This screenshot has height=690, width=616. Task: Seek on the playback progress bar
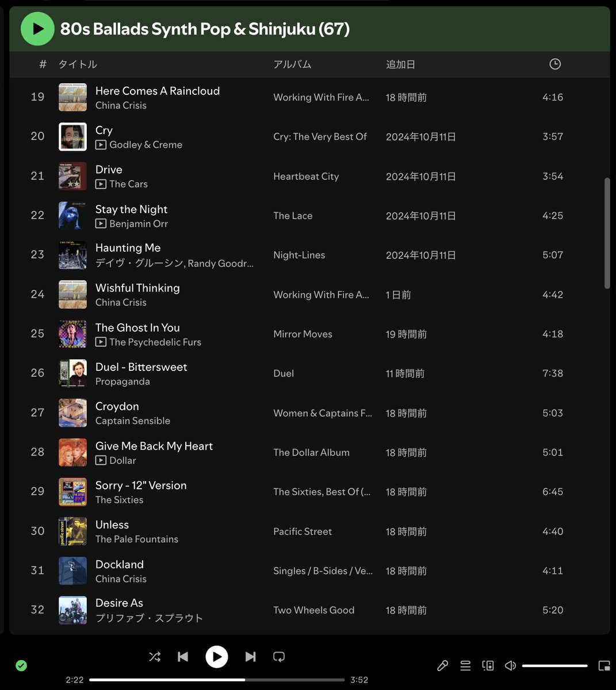click(x=217, y=680)
